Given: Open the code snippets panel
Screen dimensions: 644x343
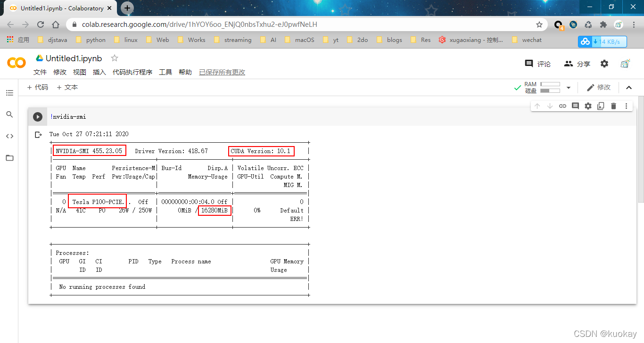Looking at the screenshot, I should (x=9, y=136).
